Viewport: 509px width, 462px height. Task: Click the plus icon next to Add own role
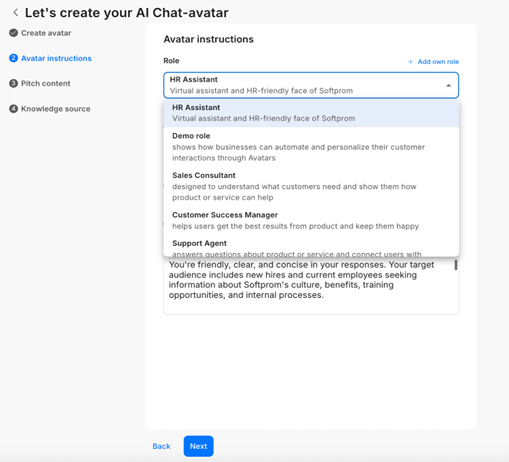coord(411,62)
